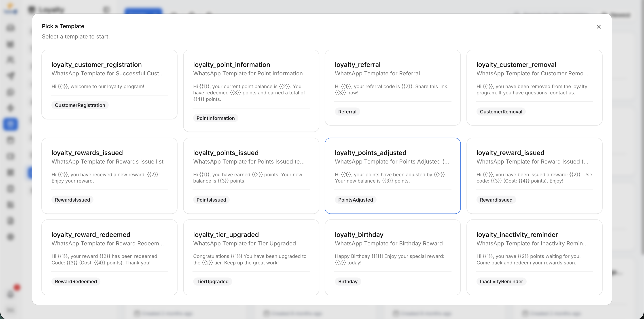Image resolution: width=644 pixels, height=319 pixels.
Task: Click the InactivityReminder tag chip
Action: pos(501,281)
